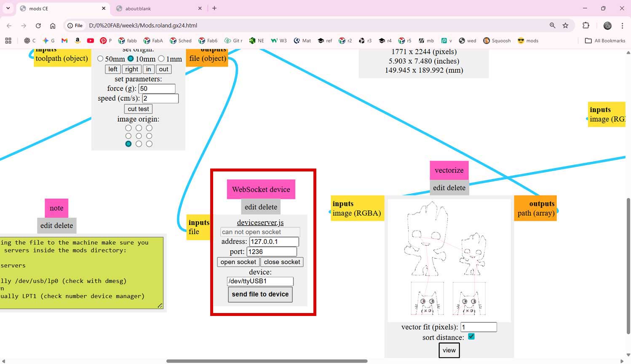Viewport: 631px width, 364px height.
Task: Close the about:blank tab
Action: click(200, 8)
